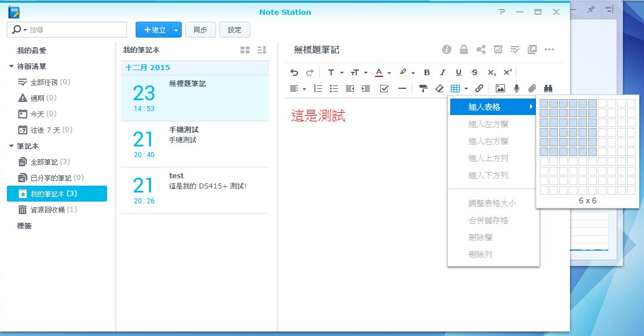Redo the last edit
644x336 pixels.
pyautogui.click(x=309, y=73)
